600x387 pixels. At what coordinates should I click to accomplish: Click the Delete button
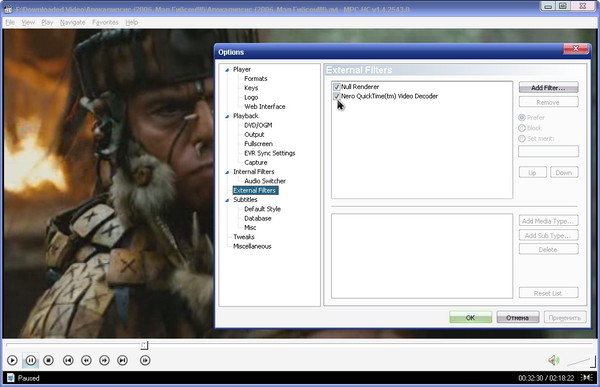tap(548, 249)
